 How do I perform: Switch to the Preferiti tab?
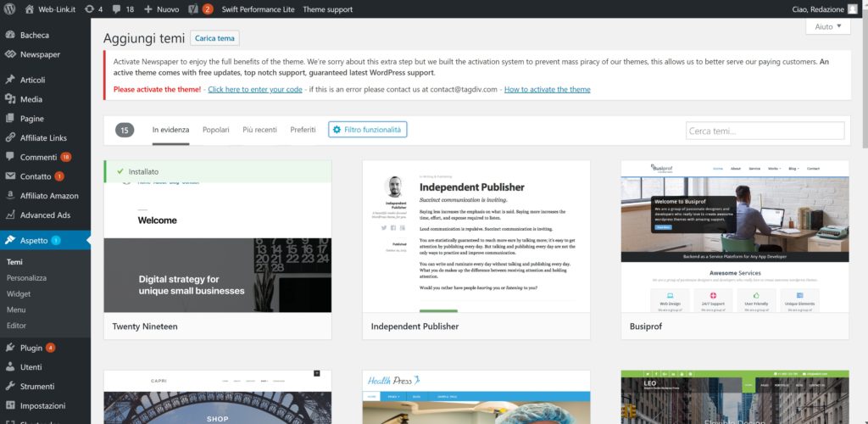tap(303, 130)
